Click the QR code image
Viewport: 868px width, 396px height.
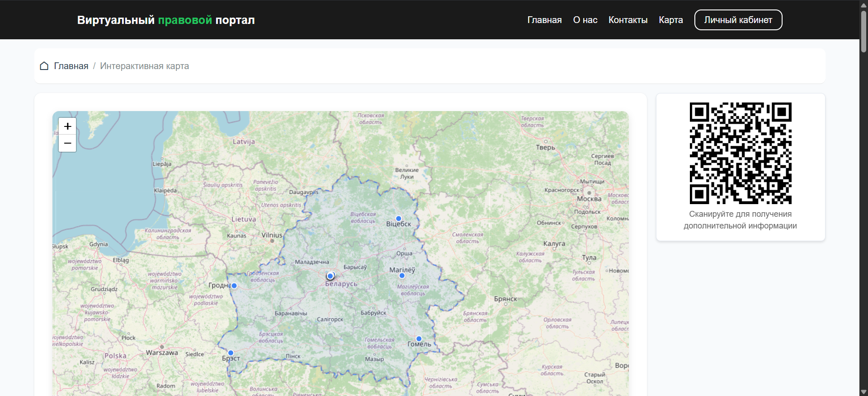[740, 153]
